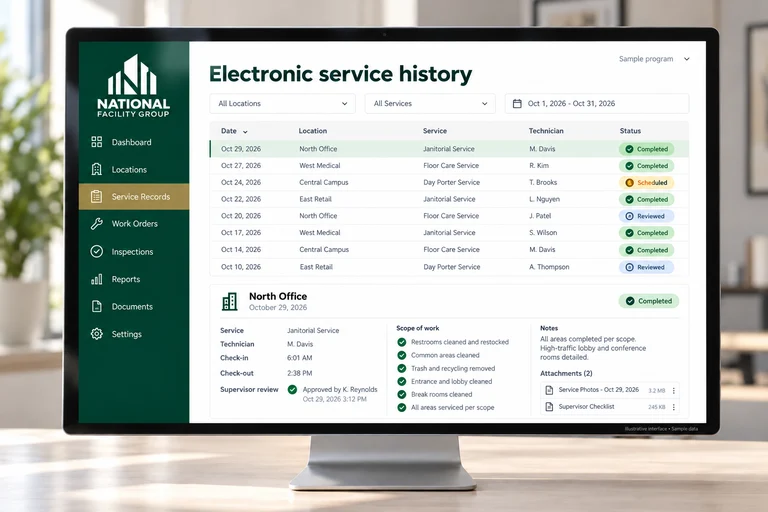
Task: Click the Technician column header
Action: click(x=546, y=131)
